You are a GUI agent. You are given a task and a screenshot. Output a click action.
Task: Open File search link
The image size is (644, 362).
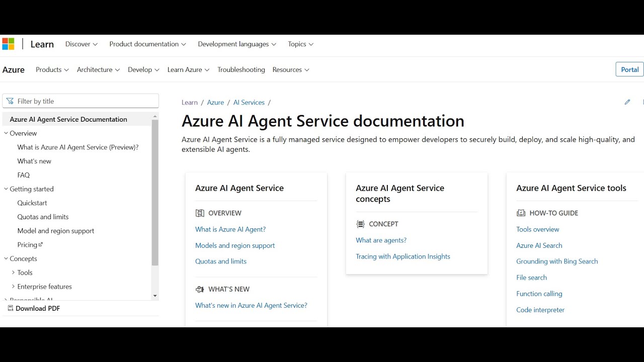(531, 278)
